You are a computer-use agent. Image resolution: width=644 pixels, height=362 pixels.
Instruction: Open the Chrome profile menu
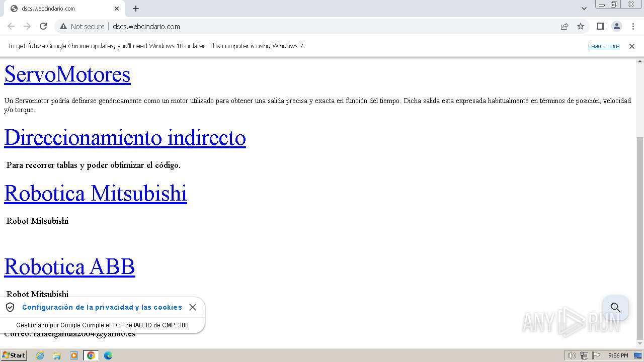tap(617, 26)
